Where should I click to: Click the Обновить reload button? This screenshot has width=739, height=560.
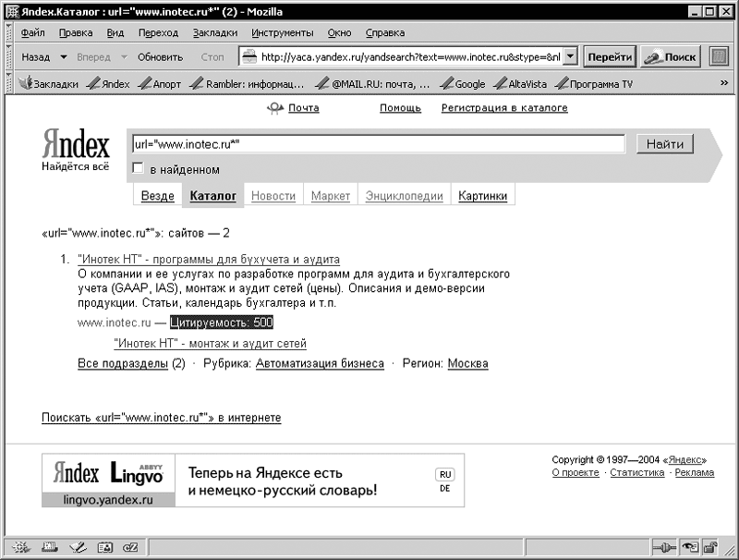160,57
